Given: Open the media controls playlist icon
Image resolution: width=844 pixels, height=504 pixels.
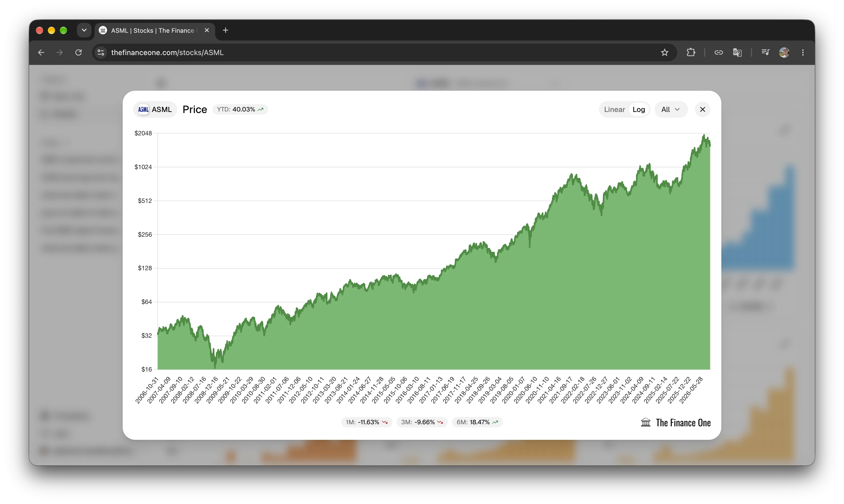Looking at the screenshot, I should 765,52.
